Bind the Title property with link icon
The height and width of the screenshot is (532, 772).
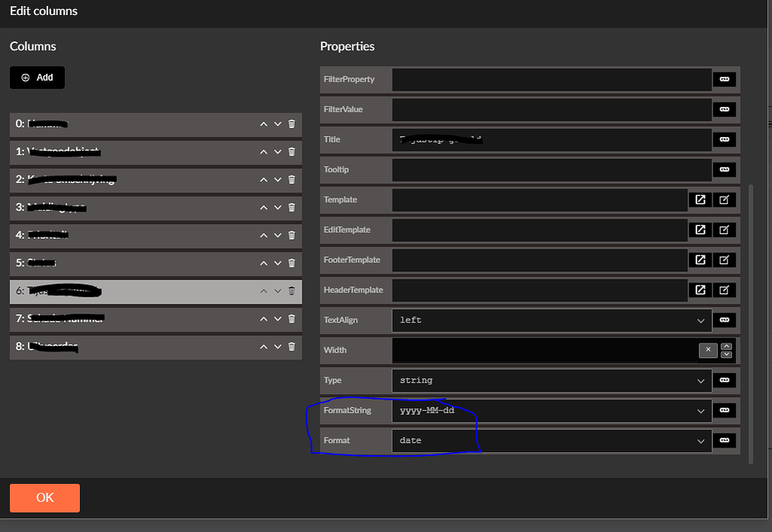pos(725,139)
